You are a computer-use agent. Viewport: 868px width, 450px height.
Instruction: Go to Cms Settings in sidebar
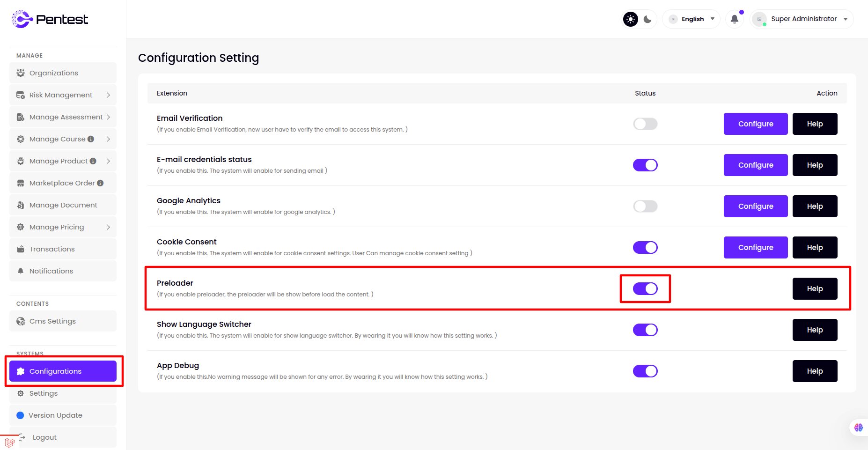click(52, 321)
